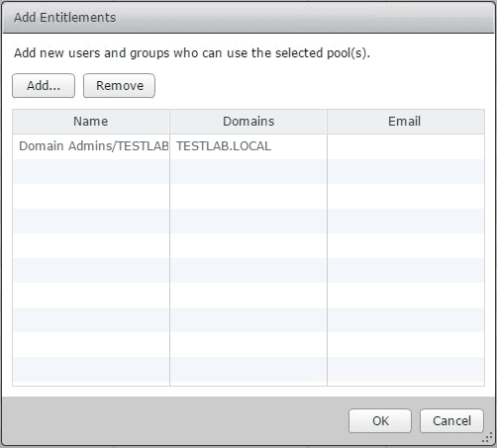Click the empty Domains cell below TESTLAB.LOCAL
This screenshot has height=448, width=497.
248,171
